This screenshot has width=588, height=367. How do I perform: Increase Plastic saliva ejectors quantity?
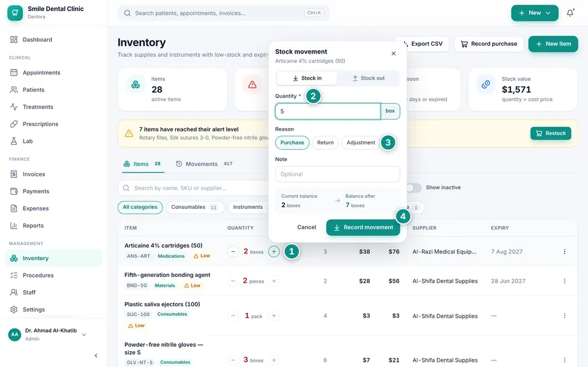click(274, 316)
